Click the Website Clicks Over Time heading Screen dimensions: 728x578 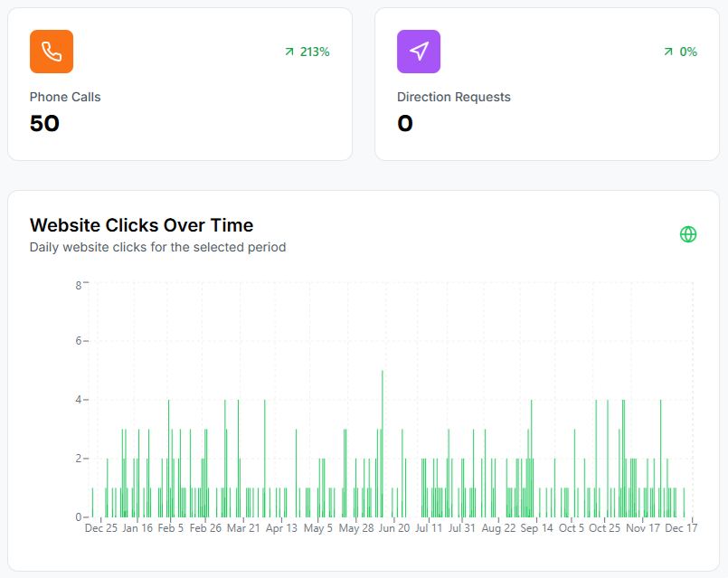141,225
